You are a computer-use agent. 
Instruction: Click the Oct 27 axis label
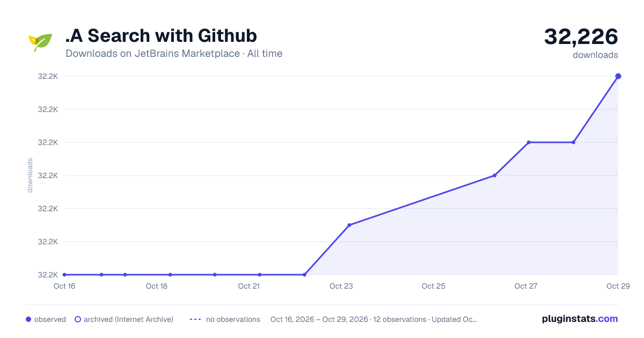(x=526, y=286)
